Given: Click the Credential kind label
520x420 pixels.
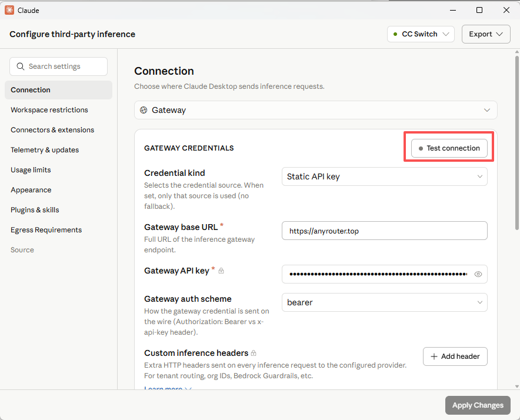Looking at the screenshot, I should coord(175,173).
